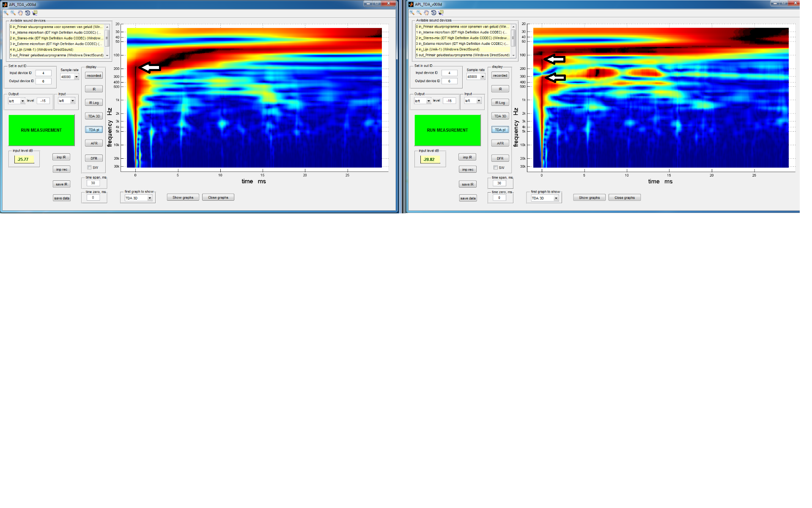
Task: Select Zoom In tool in right window
Action: pos(412,13)
